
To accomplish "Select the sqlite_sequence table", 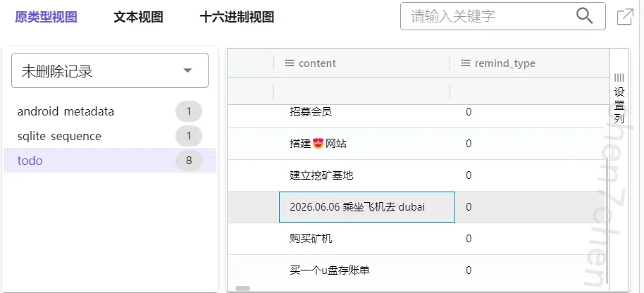I will coord(59,136).
